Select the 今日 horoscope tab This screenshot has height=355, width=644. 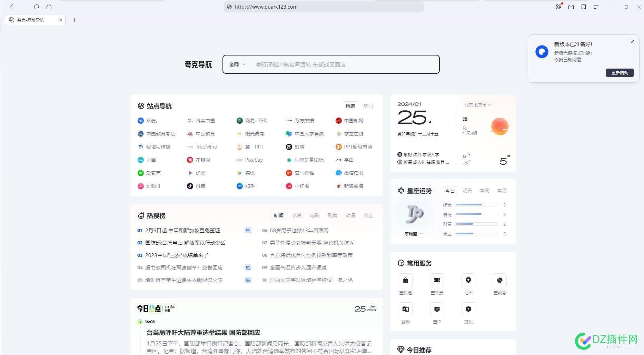(x=450, y=191)
